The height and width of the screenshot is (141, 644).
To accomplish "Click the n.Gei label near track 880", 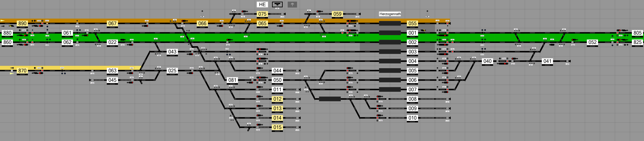I will pos(32,36).
